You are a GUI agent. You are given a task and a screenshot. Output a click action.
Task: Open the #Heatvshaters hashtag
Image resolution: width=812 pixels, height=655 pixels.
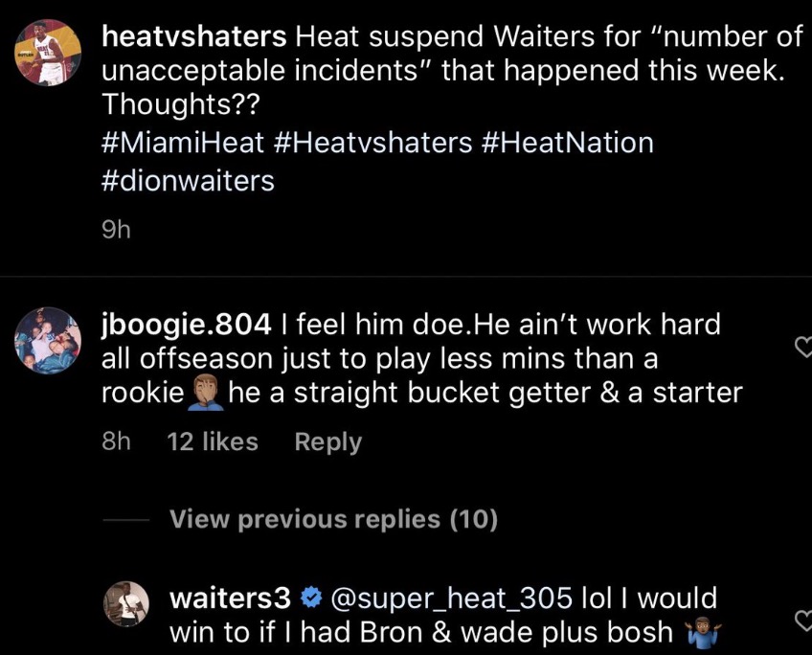372,144
